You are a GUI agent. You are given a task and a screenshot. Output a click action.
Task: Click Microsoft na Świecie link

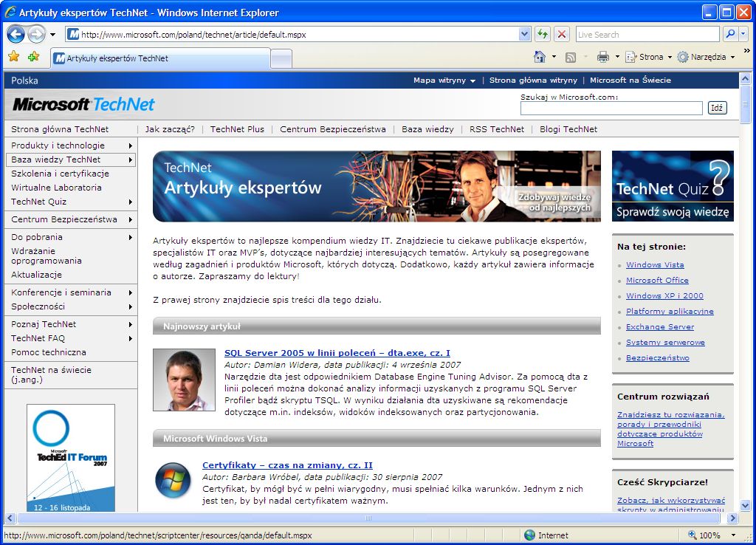coord(630,80)
